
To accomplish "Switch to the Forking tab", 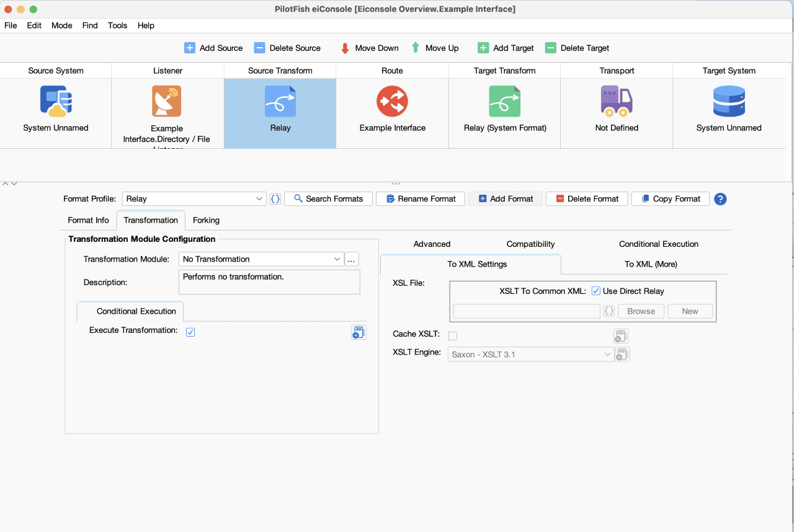I will (206, 220).
